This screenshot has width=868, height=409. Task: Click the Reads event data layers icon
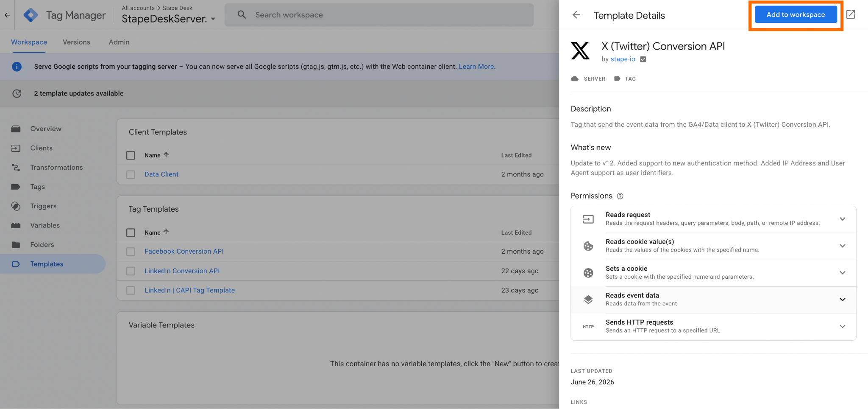(x=588, y=300)
